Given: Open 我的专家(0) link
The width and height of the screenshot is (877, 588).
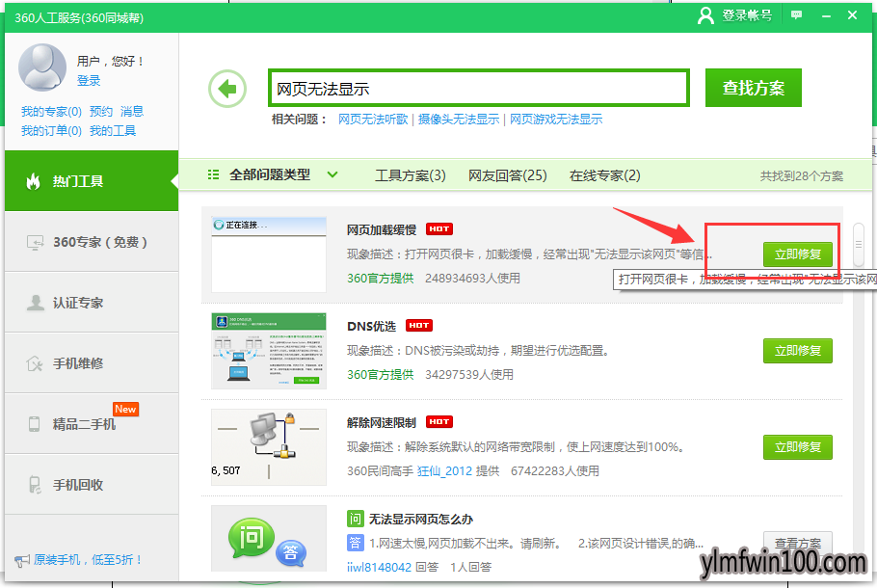Looking at the screenshot, I should tap(51, 111).
